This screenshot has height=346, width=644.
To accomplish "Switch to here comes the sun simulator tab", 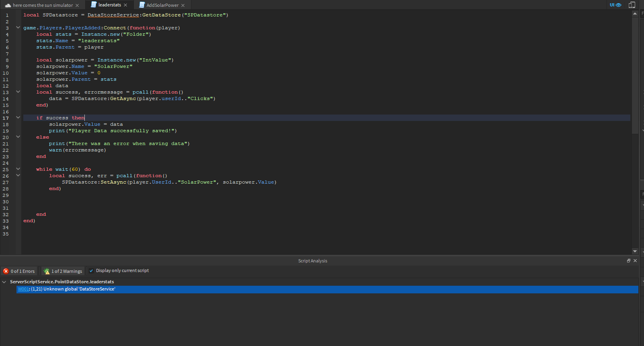I will pyautogui.click(x=43, y=5).
